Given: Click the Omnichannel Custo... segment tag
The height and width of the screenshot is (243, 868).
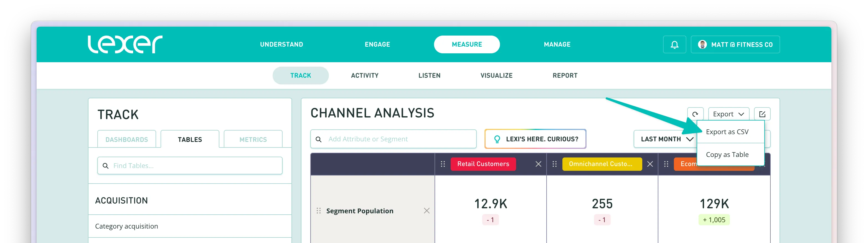Looking at the screenshot, I should click(x=602, y=164).
